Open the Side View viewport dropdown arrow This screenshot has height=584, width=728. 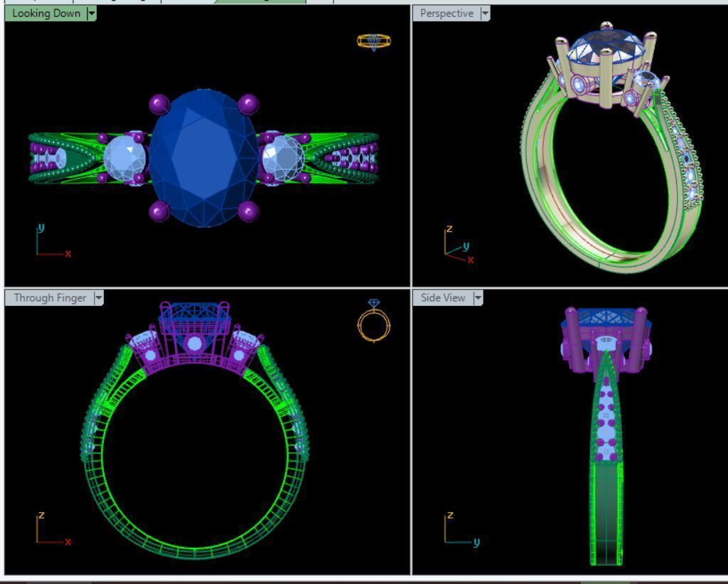pyautogui.click(x=478, y=298)
